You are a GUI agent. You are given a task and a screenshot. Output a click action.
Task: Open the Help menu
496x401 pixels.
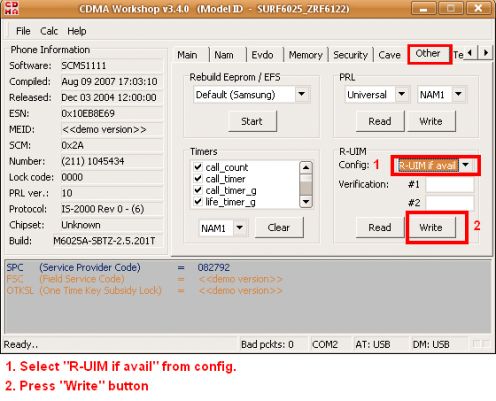pos(77,31)
